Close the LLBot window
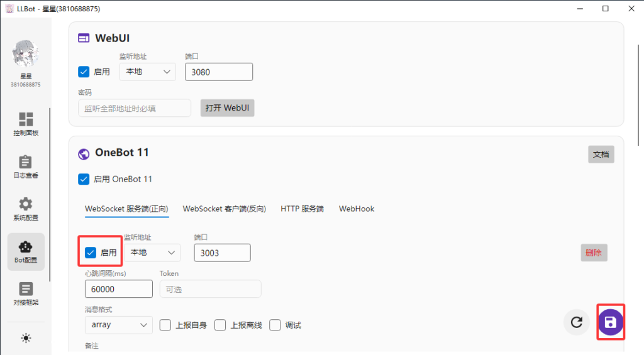 point(631,9)
